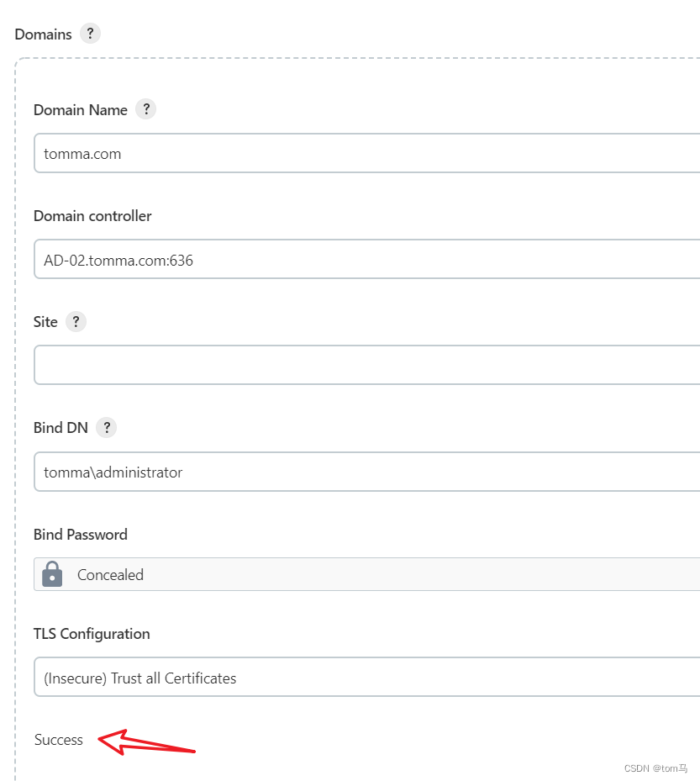Select the help icon next to Site
This screenshot has width=700, height=781.
75,321
